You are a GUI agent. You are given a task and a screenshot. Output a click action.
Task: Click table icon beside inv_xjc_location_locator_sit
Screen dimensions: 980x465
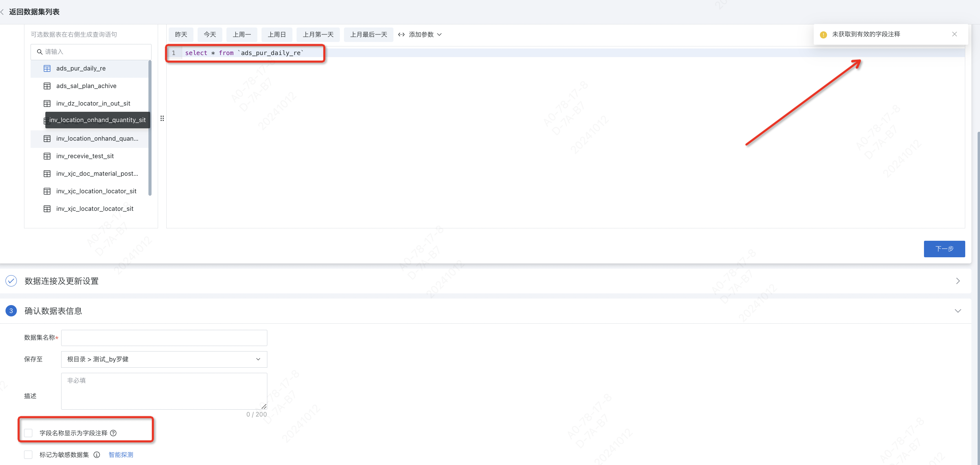click(x=47, y=191)
